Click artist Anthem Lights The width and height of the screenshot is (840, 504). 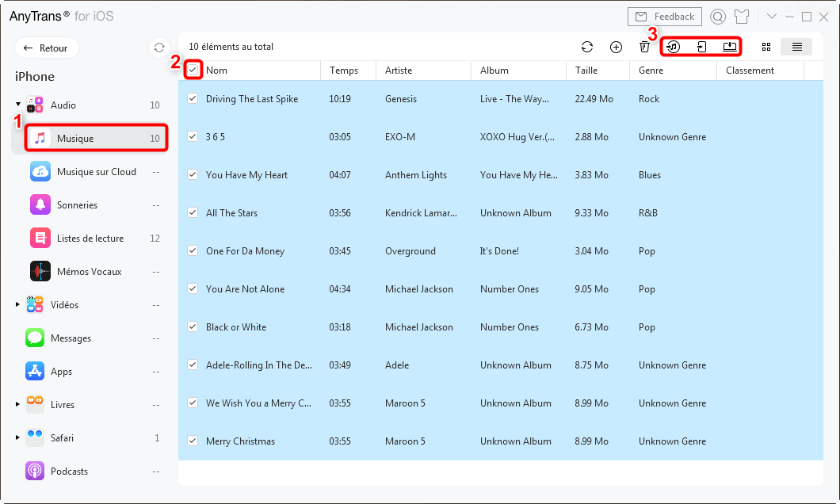416,175
